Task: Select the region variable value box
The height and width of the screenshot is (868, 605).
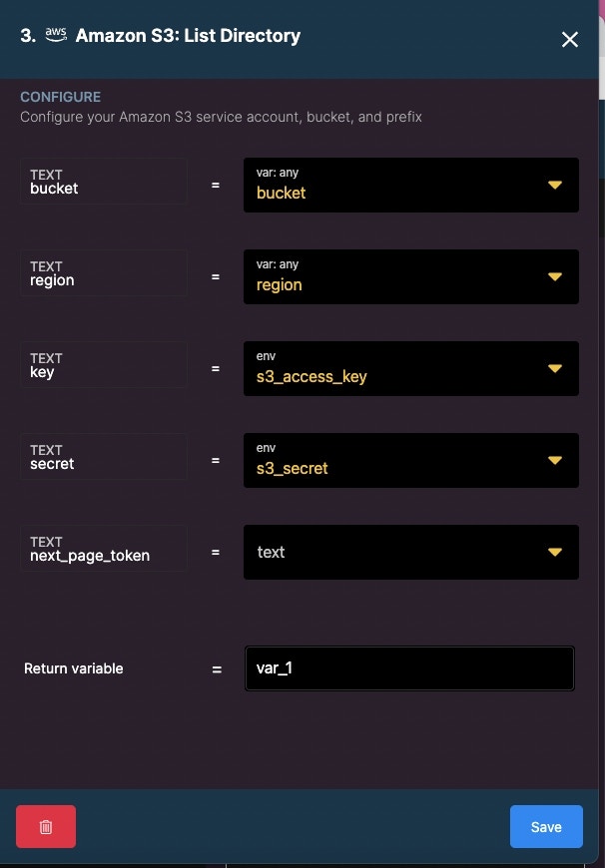Action: [x=411, y=276]
